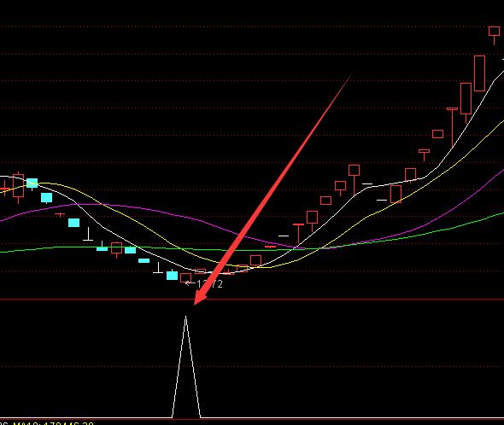Click the tall red hollow candle below the top candle
This screenshot has height=425, width=504.
pyautogui.click(x=479, y=73)
